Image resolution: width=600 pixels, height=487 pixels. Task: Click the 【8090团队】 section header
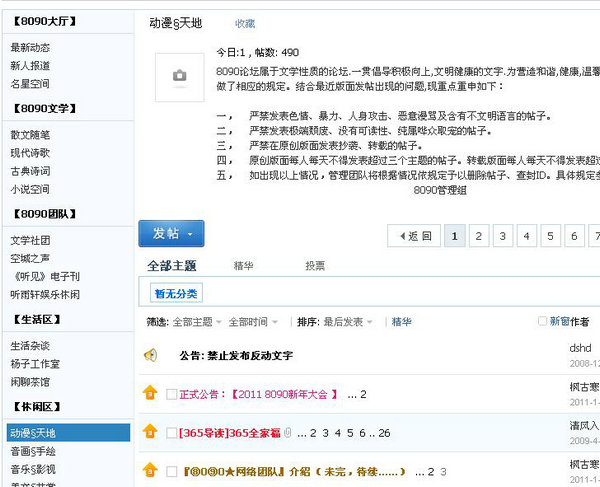click(x=44, y=214)
